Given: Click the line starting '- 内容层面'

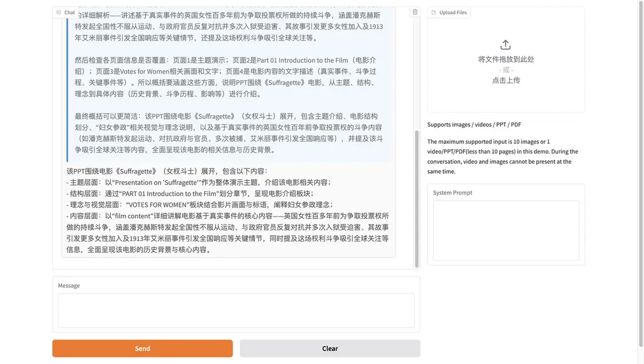Looking at the screenshot, I should (x=228, y=232).
